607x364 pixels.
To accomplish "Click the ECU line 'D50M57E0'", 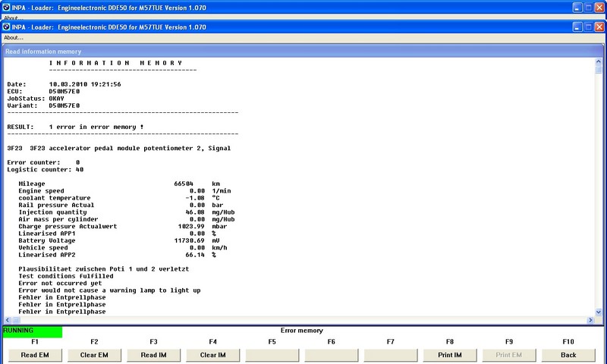I will 43,91.
